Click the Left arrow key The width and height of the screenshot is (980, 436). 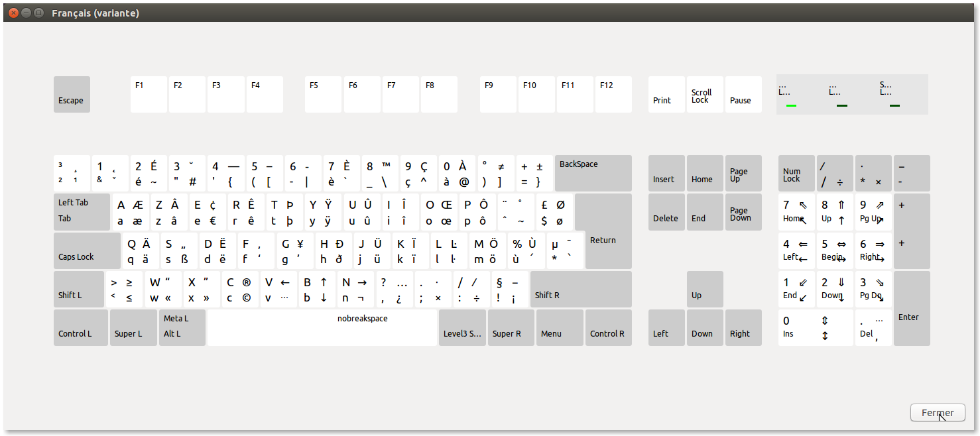[x=666, y=327]
